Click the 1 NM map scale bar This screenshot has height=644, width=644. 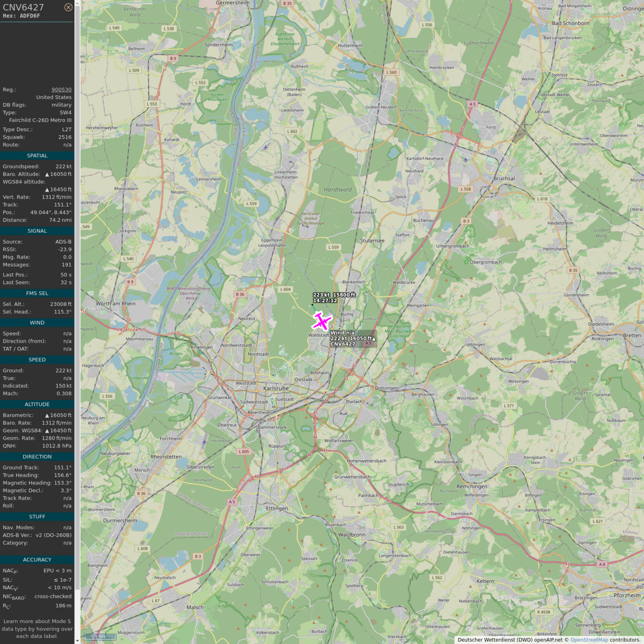[x=100, y=636]
